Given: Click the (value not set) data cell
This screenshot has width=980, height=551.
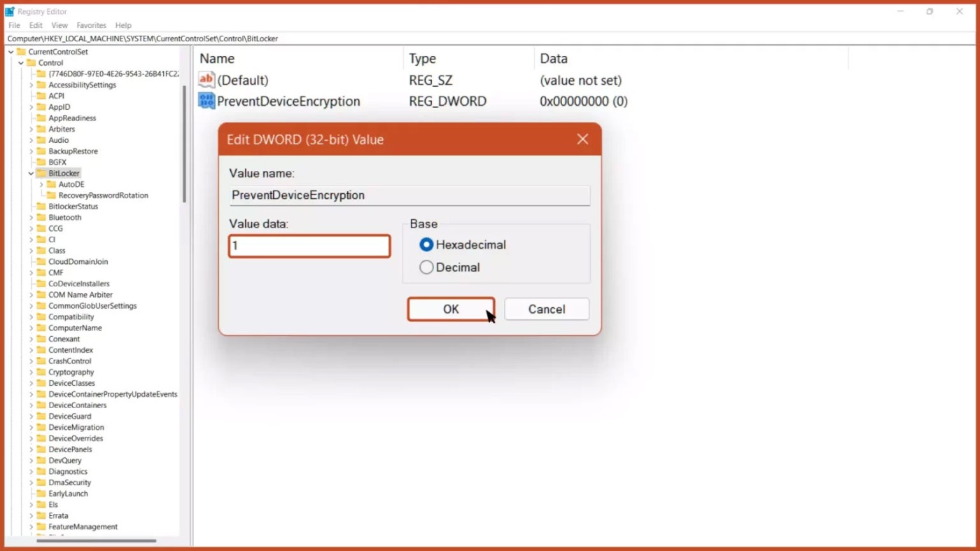Looking at the screenshot, I should pos(581,80).
